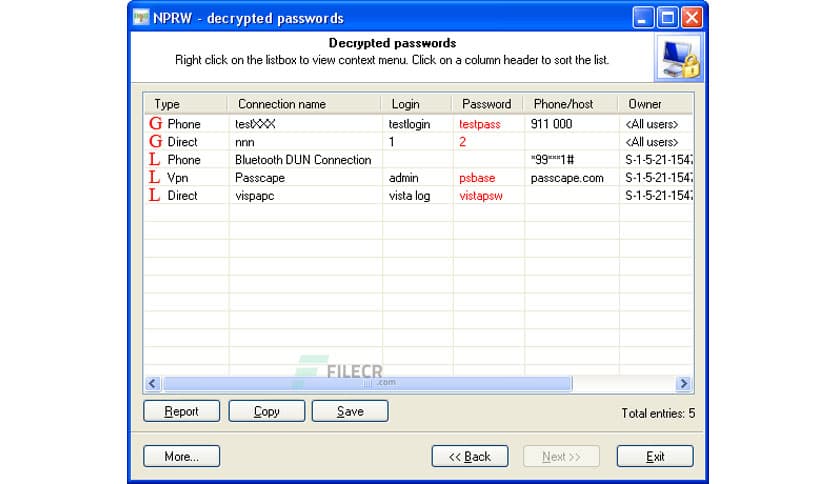Click the horizontal scrollbar thumb
The height and width of the screenshot is (484, 836).
(x=368, y=383)
